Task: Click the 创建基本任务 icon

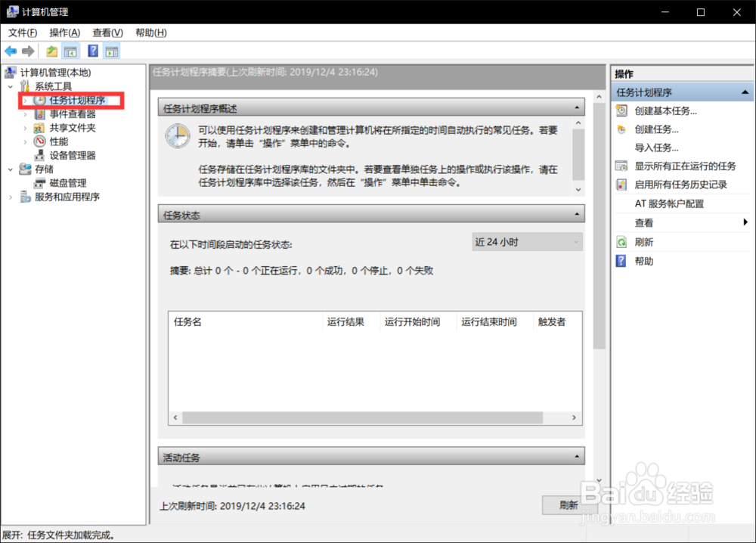Action: (x=622, y=111)
